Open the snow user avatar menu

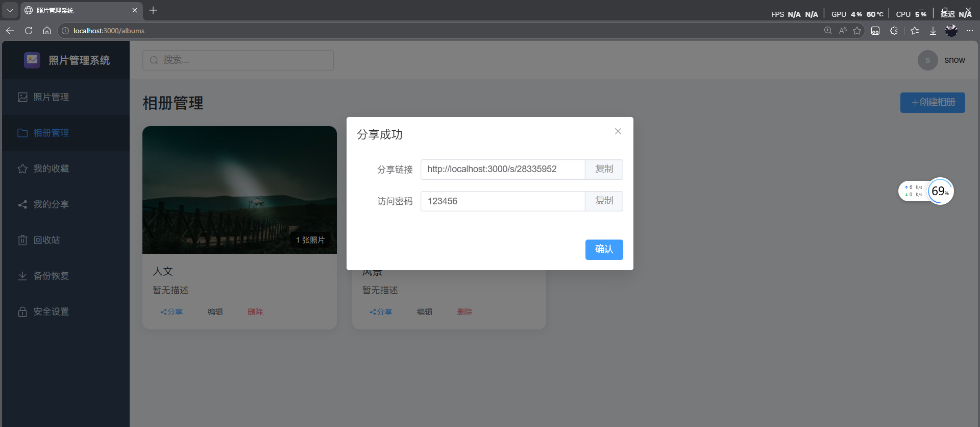click(x=927, y=60)
